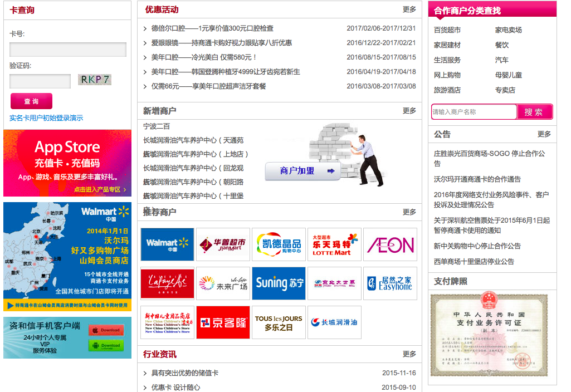Click the Walmart merchant logo
Image resolution: width=571 pixels, height=392 pixels.
167,244
